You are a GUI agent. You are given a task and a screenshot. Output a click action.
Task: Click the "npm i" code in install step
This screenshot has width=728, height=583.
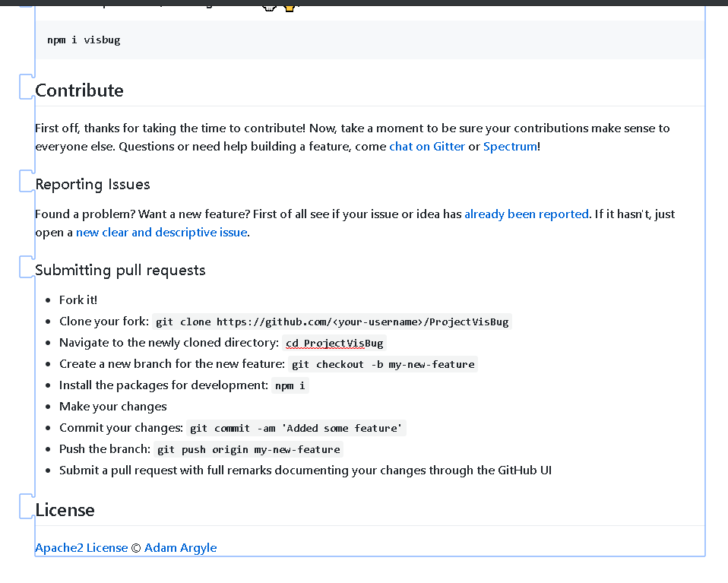coord(290,385)
